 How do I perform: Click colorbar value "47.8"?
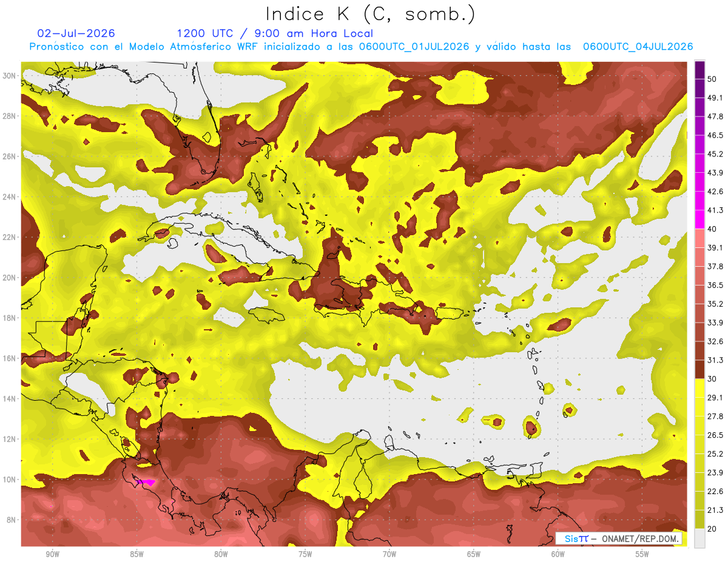pyautogui.click(x=715, y=116)
